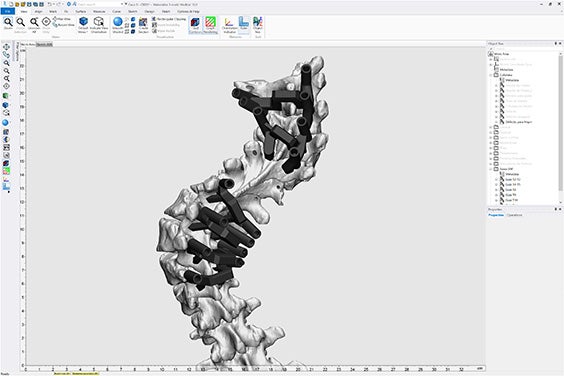564x376 pixels.
Task: Open the File menu tab
Action: [x=7, y=12]
